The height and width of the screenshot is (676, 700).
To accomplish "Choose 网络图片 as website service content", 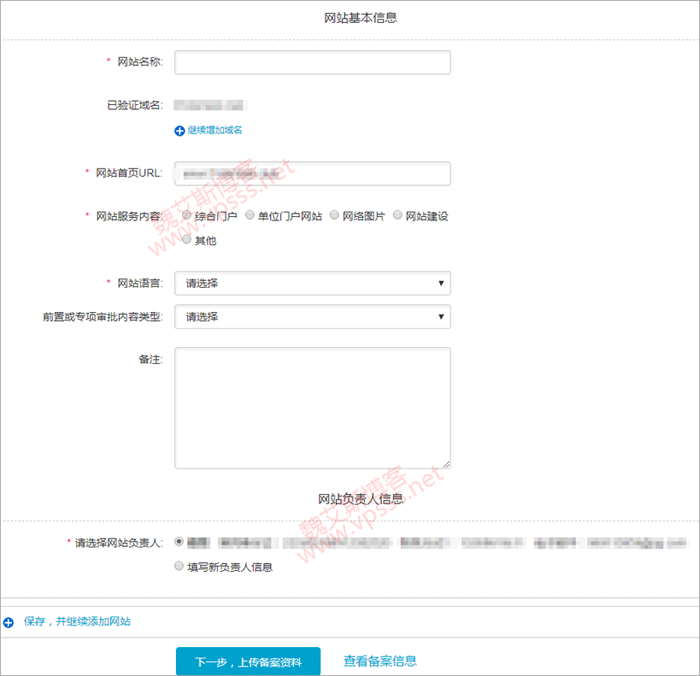I will [x=335, y=215].
